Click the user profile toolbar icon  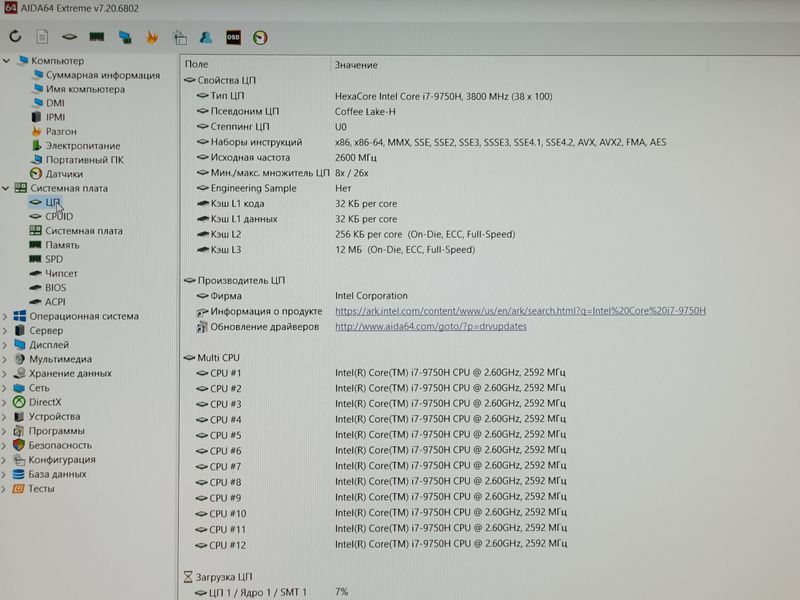[x=206, y=37]
